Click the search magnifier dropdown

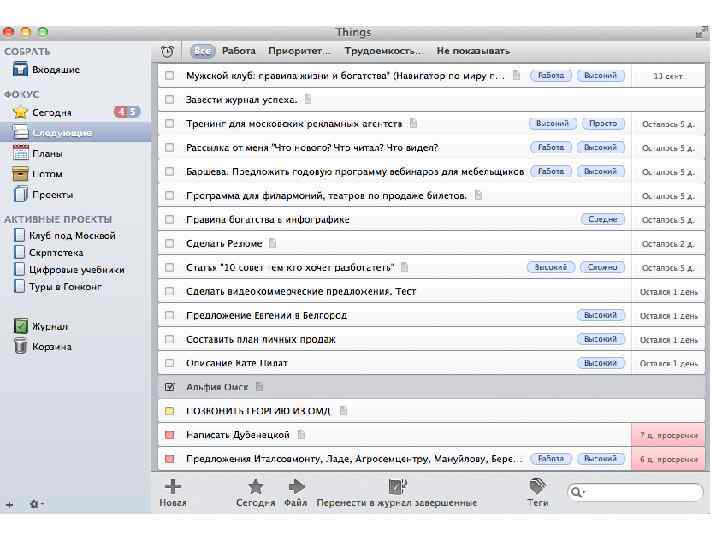click(577, 492)
